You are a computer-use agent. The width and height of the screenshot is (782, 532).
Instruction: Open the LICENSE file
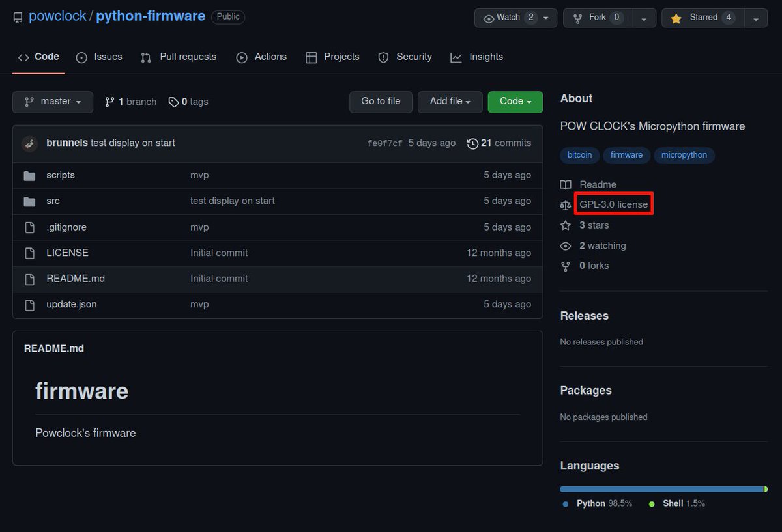click(68, 253)
